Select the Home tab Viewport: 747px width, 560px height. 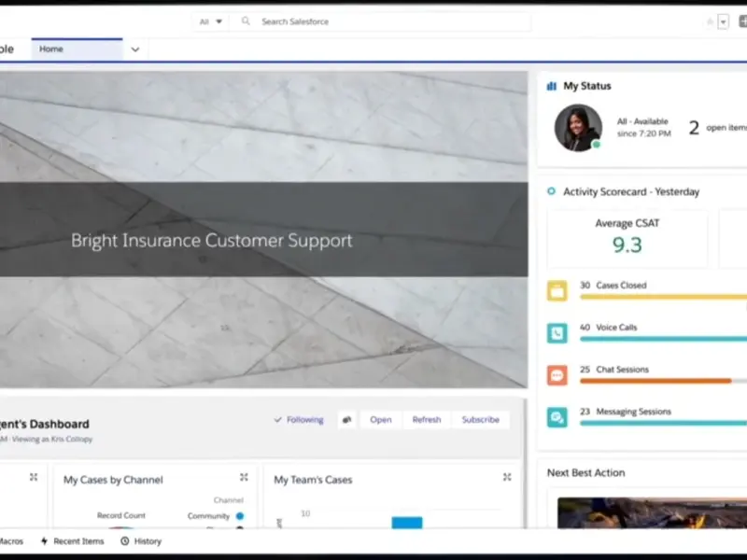pyautogui.click(x=77, y=49)
